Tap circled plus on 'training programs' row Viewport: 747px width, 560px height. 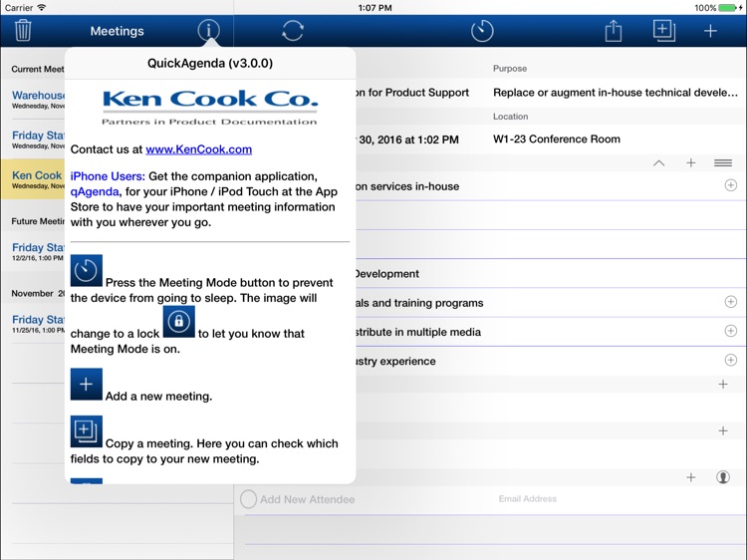click(x=731, y=302)
